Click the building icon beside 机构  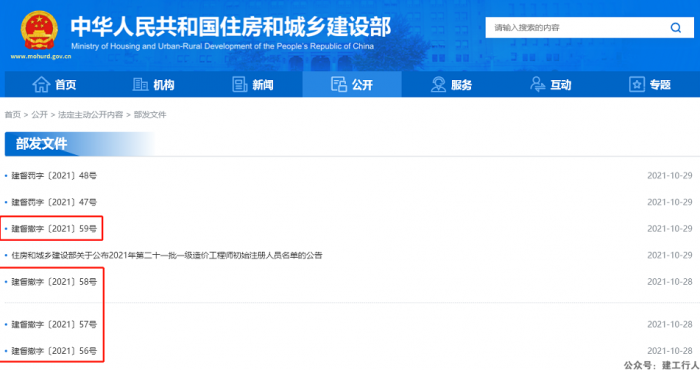pos(140,84)
